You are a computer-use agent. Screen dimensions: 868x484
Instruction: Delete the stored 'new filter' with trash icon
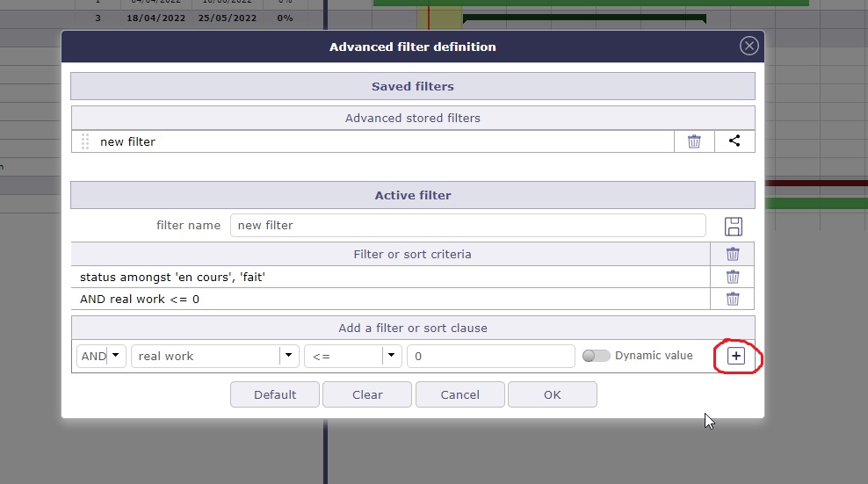click(694, 141)
